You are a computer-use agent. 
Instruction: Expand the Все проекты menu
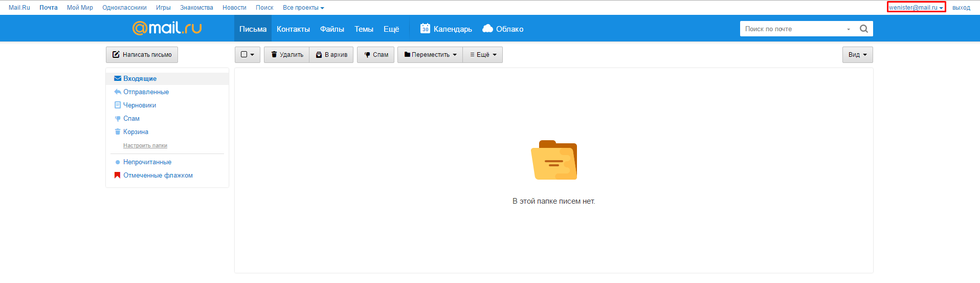click(303, 8)
